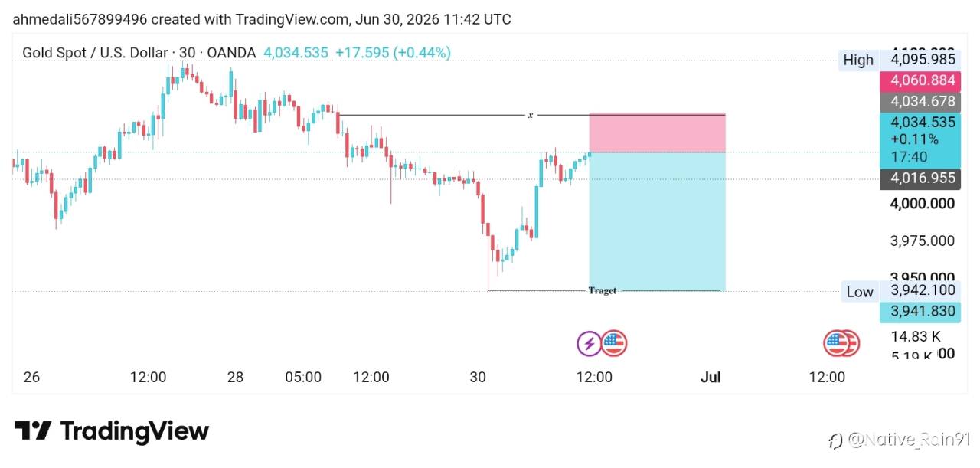Click the OANDA data source label
Image resolution: width=980 pixels, height=468 pixels.
click(x=231, y=53)
